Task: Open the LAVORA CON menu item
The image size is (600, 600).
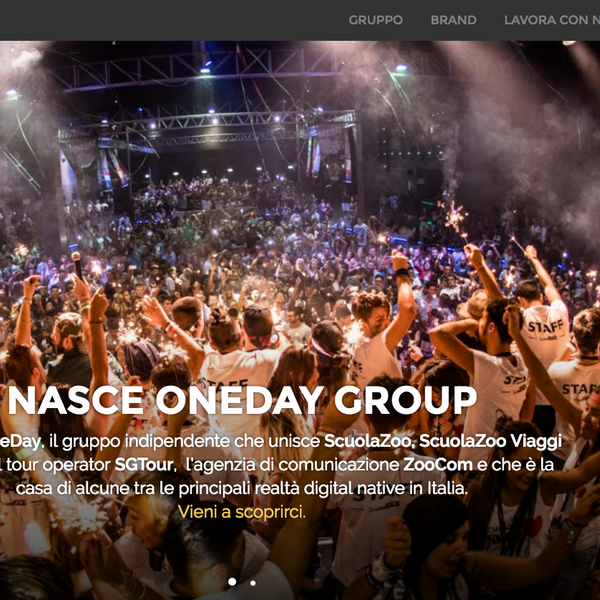Action: tap(552, 20)
